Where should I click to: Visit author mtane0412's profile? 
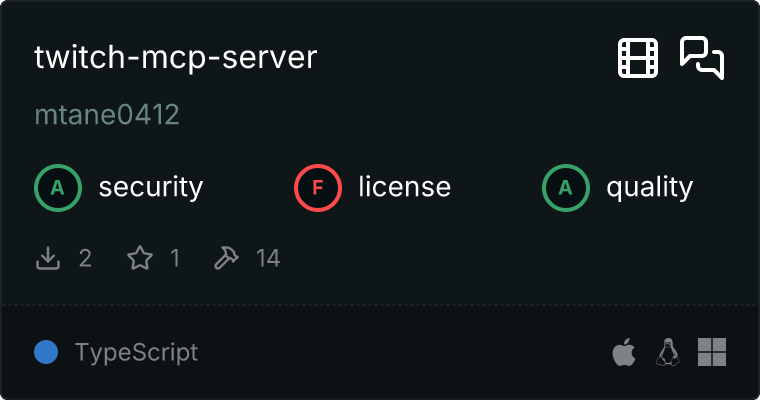pos(107,115)
